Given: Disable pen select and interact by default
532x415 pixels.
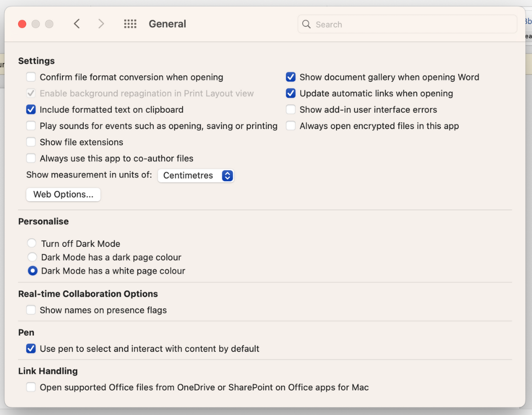Looking at the screenshot, I should [31, 348].
